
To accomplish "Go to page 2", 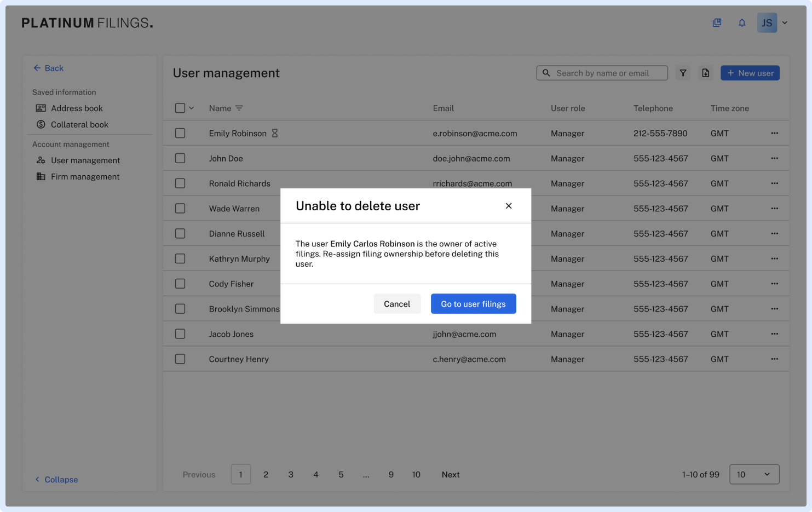I will (266, 475).
